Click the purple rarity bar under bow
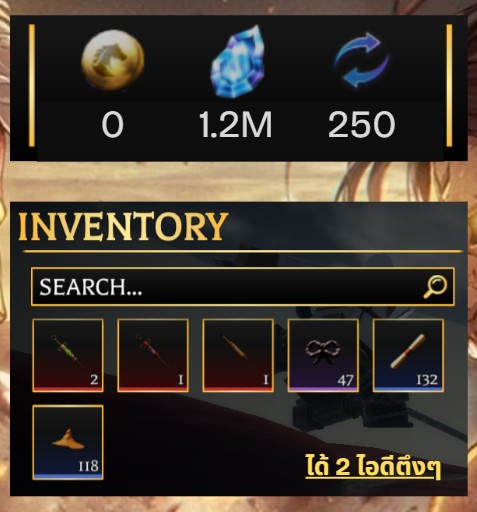The image size is (477, 512). click(x=323, y=389)
